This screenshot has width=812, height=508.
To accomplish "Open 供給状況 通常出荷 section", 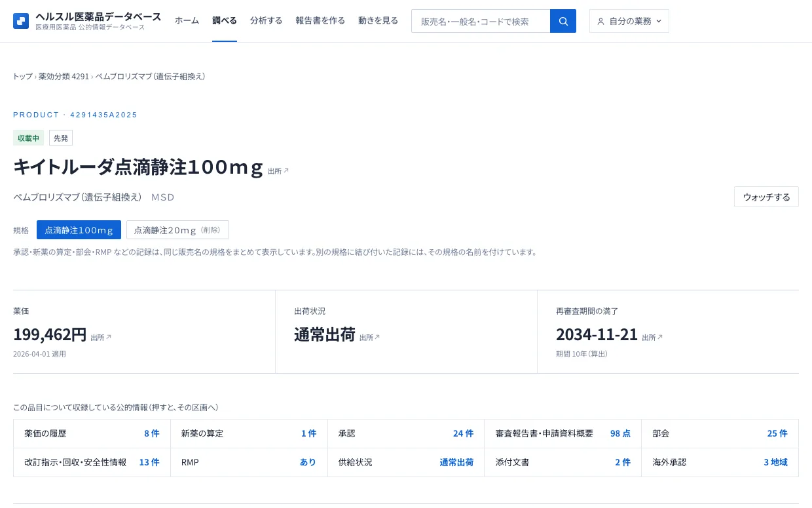I will pyautogui.click(x=406, y=462).
